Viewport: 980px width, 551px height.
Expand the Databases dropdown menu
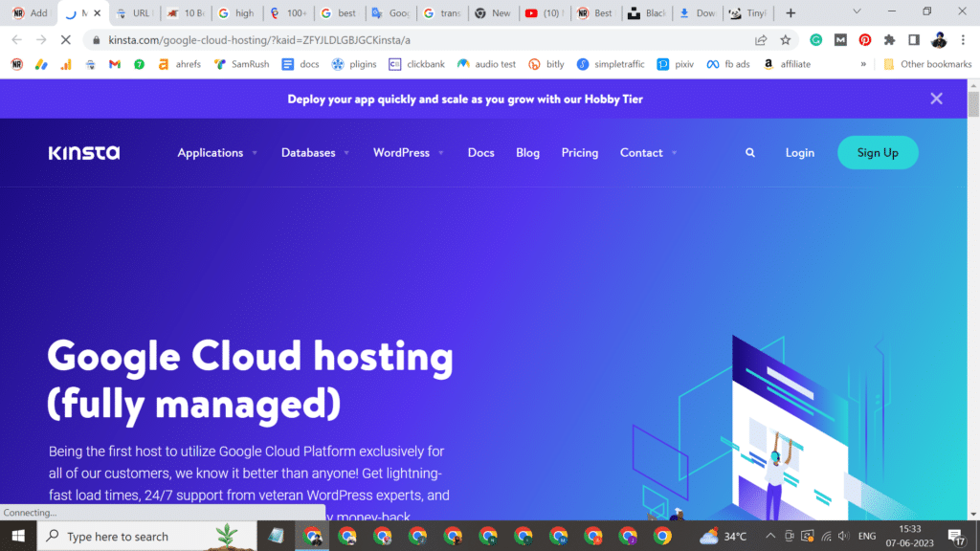pos(314,153)
